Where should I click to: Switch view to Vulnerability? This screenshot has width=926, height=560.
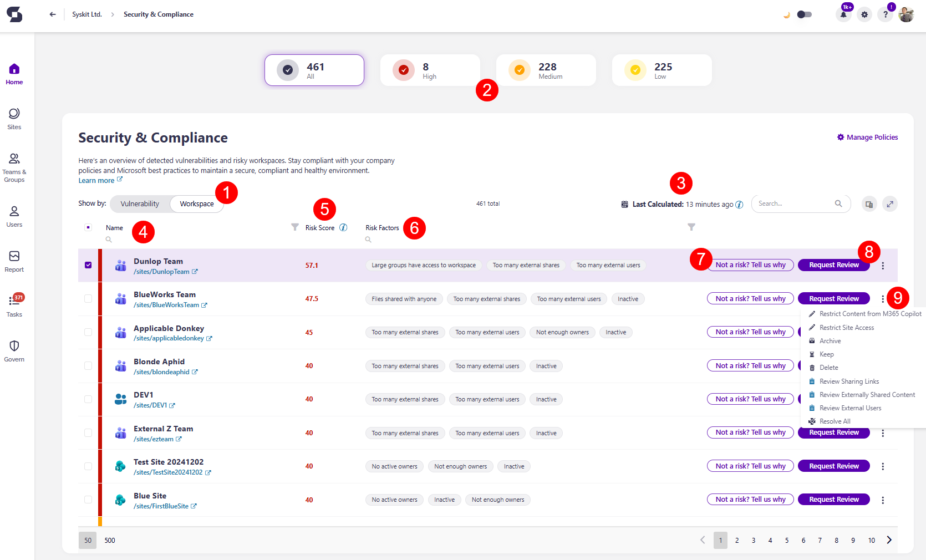140,204
